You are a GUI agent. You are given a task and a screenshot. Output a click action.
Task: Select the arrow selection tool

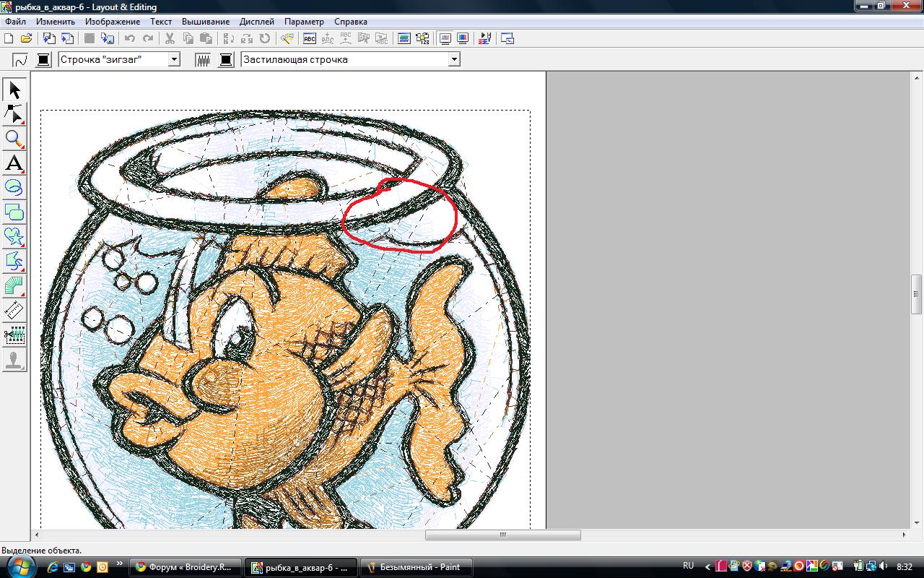pos(14,90)
